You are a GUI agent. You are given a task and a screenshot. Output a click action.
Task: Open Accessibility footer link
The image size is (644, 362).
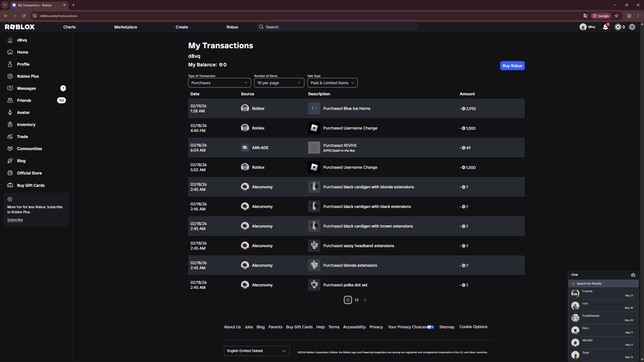pos(354,327)
